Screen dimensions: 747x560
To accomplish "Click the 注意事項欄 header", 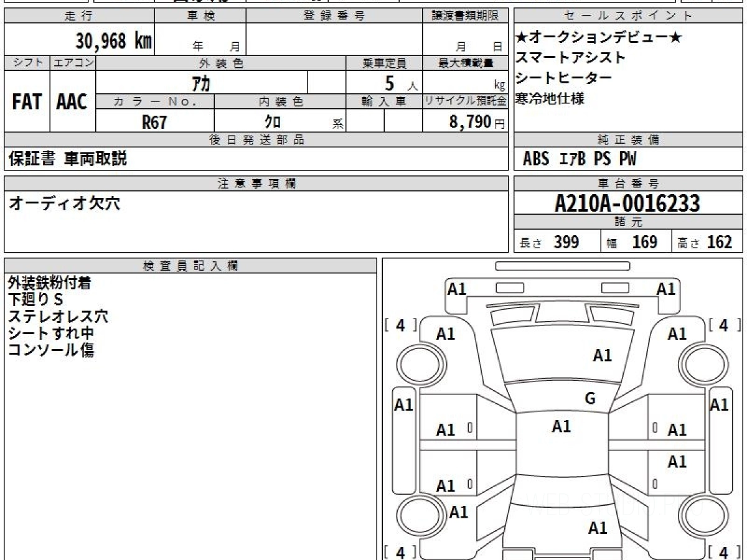I will [256, 183].
